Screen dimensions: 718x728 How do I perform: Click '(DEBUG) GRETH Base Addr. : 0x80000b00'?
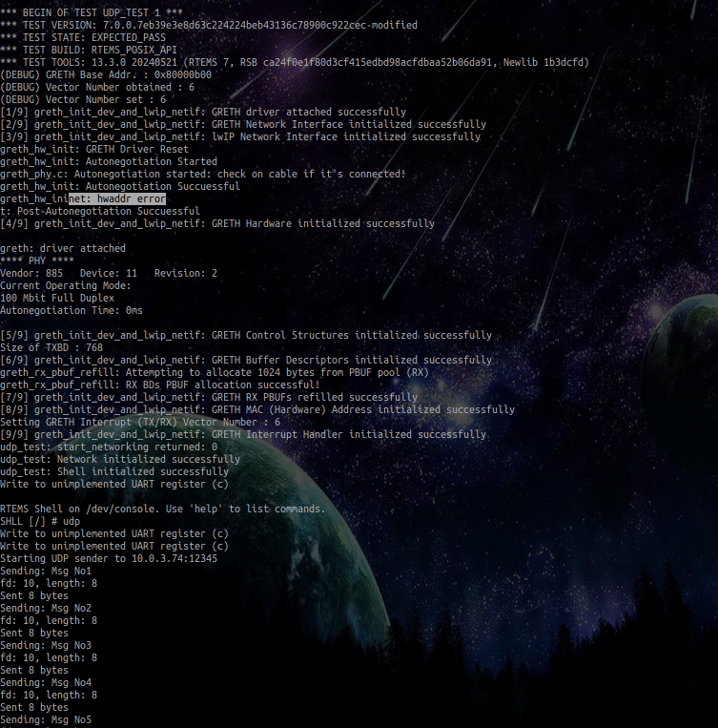coord(106,74)
